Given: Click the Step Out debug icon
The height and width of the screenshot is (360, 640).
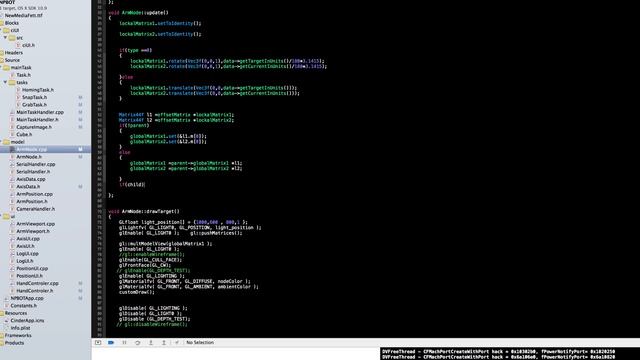Looking at the screenshot, I should [164, 342].
